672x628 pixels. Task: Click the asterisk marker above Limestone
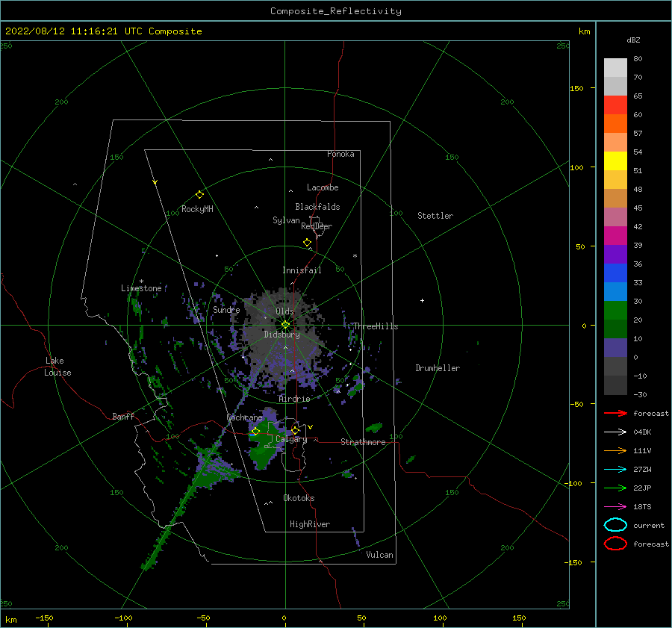pos(141,282)
